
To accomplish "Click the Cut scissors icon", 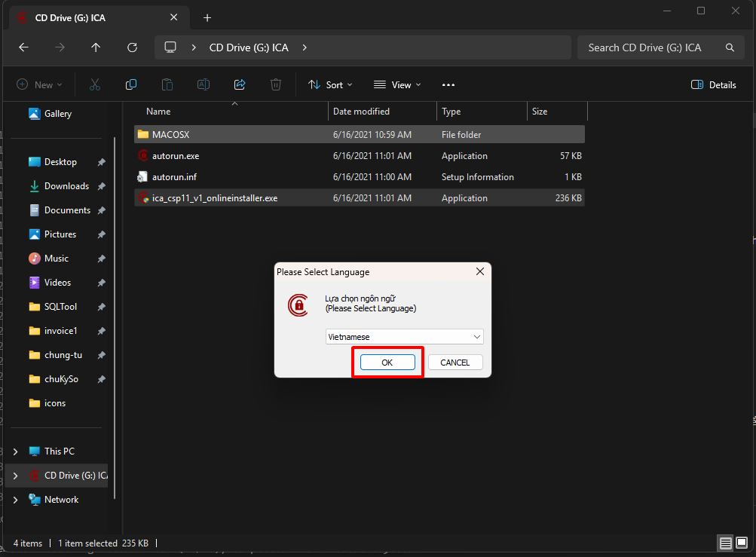I will (x=95, y=85).
